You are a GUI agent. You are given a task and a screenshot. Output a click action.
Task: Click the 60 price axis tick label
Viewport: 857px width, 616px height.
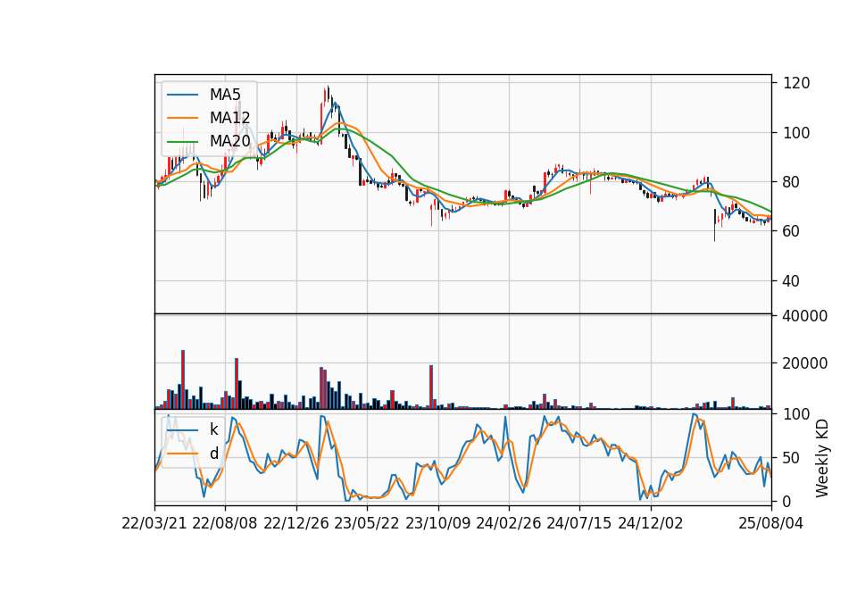[x=792, y=231]
